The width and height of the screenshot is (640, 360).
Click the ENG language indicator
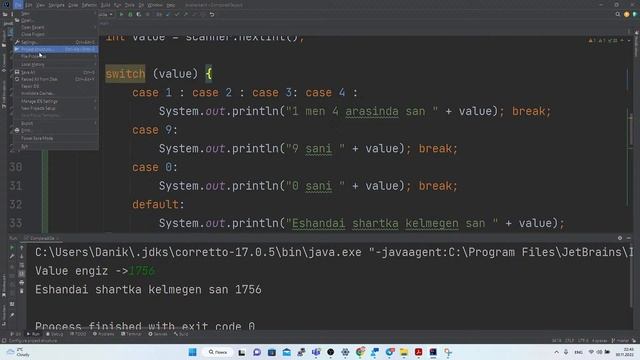pyautogui.click(x=578, y=352)
